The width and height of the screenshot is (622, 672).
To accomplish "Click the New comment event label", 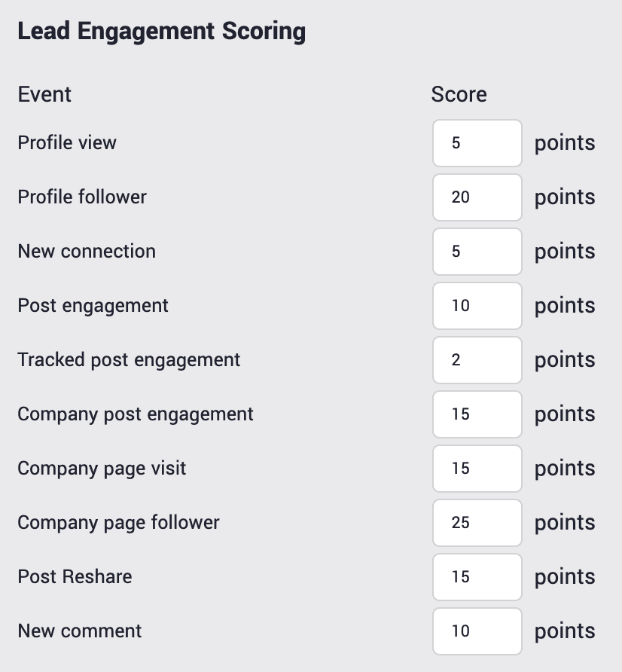I will (79, 631).
